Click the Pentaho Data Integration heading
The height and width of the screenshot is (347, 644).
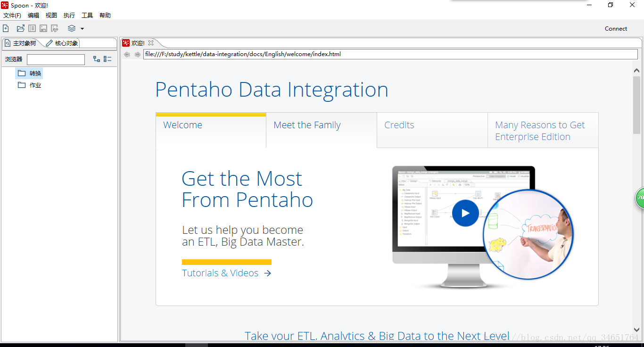click(272, 90)
